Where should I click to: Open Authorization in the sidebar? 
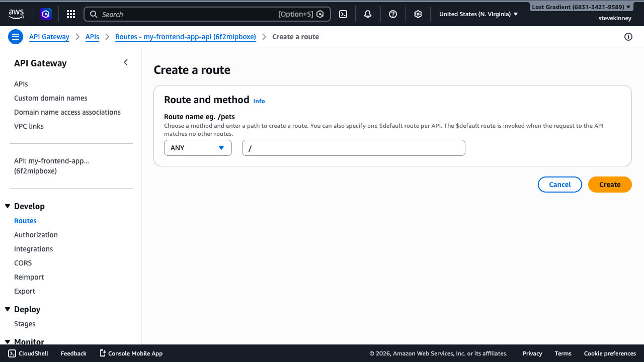[x=36, y=235]
